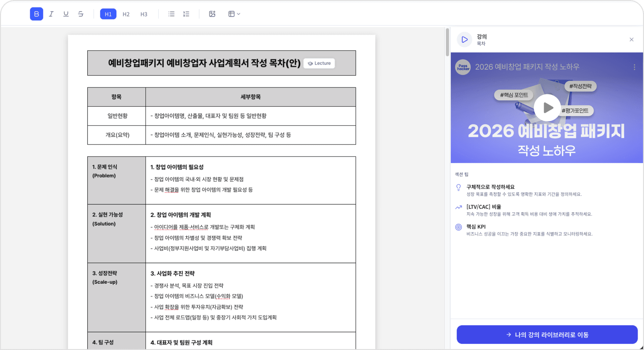Image resolution: width=644 pixels, height=350 pixels.
Task: Apply strikethrough formatting
Action: pyautogui.click(x=80, y=14)
